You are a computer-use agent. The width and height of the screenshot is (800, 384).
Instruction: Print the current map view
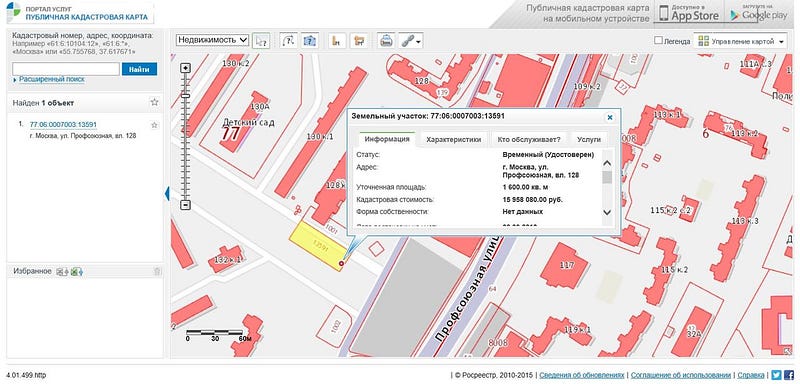pyautogui.click(x=386, y=41)
